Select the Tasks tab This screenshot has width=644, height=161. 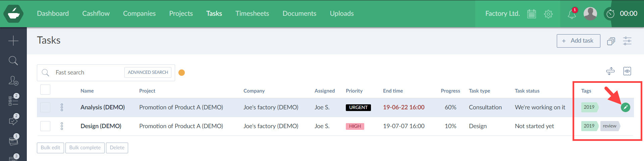[x=214, y=13]
